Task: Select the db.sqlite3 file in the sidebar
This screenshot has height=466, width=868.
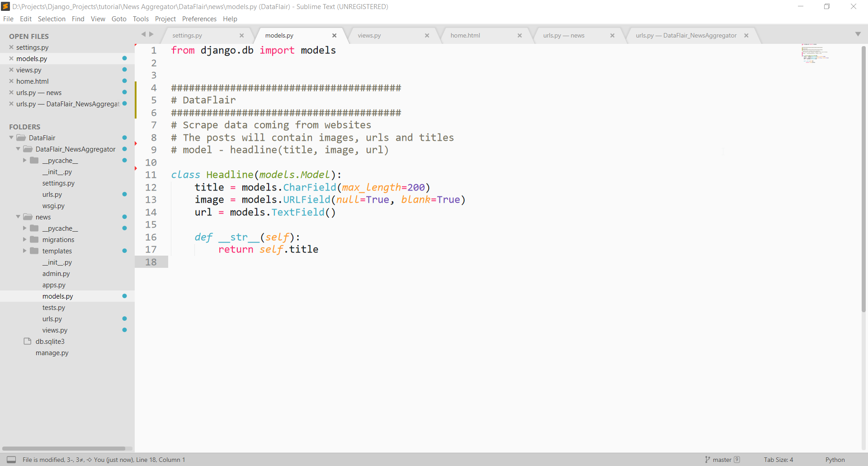Action: pos(50,342)
